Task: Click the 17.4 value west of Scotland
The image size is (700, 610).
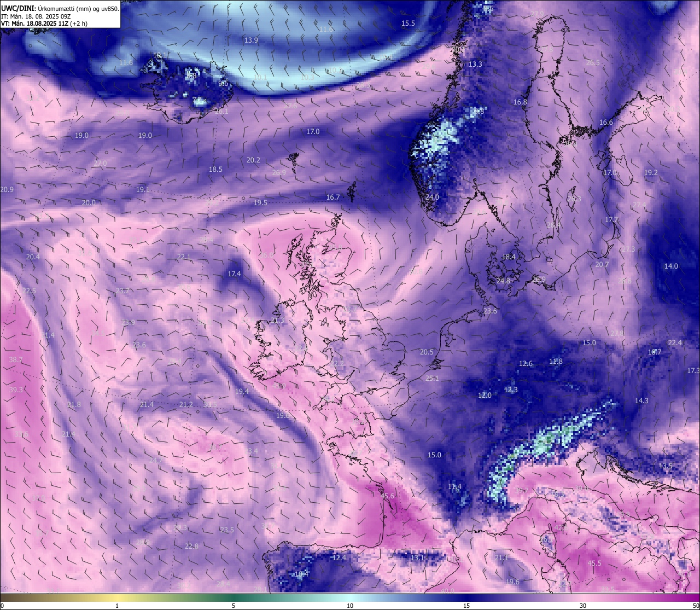Action: (234, 274)
